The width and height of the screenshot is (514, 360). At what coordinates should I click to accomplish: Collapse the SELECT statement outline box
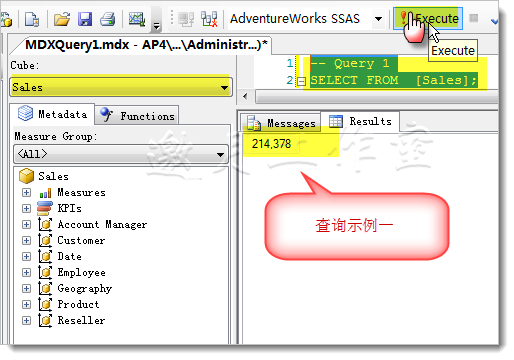(x=301, y=81)
